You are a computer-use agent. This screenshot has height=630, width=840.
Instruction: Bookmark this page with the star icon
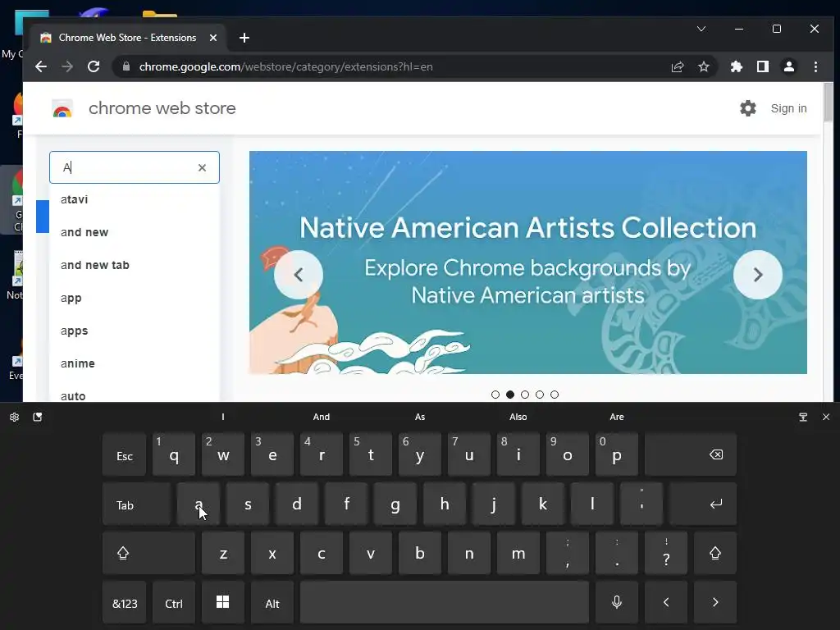point(703,66)
